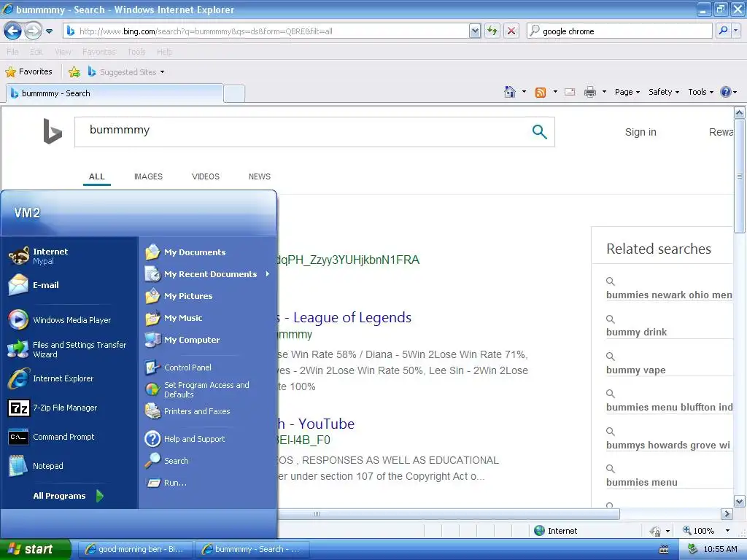The width and height of the screenshot is (747, 560).
Task: Open Printers and Faxes
Action: point(208,411)
